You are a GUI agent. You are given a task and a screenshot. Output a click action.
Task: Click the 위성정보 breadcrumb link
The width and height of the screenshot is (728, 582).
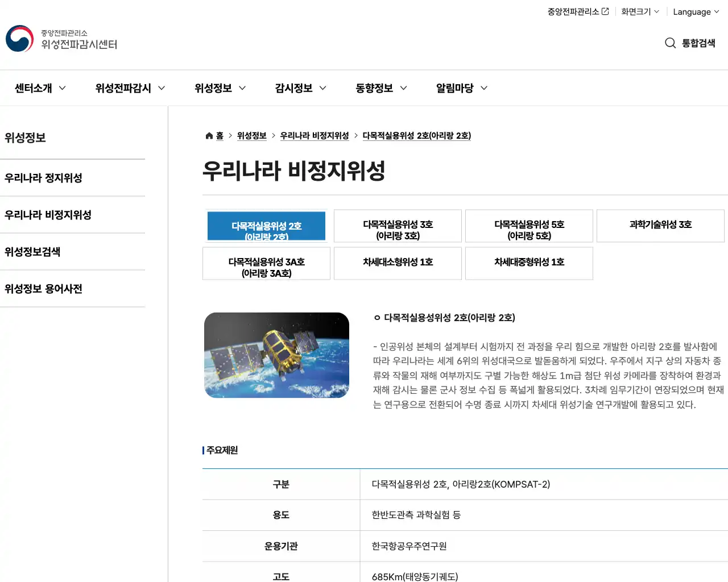[251, 135]
